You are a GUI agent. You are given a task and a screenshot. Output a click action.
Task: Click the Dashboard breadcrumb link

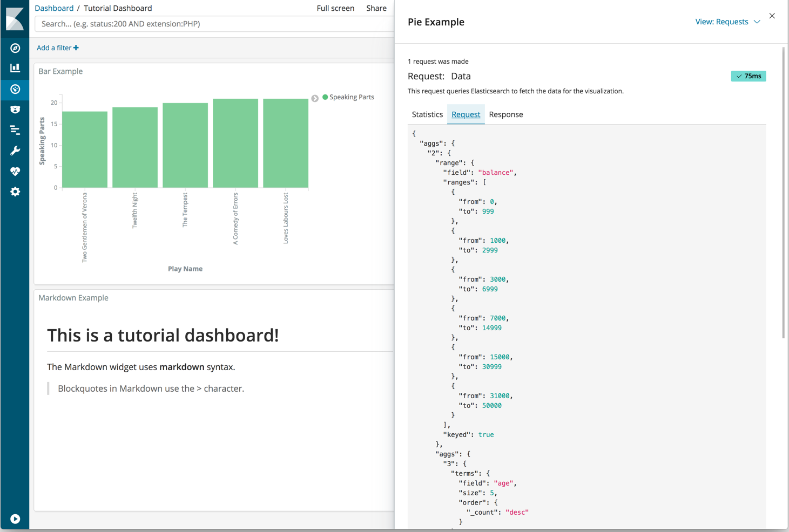tap(54, 8)
